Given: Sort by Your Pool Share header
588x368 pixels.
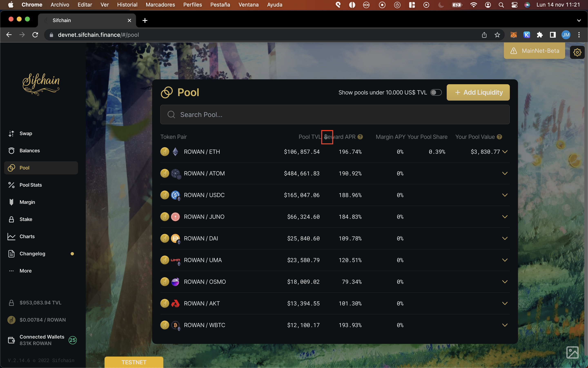Looking at the screenshot, I should [x=427, y=137].
